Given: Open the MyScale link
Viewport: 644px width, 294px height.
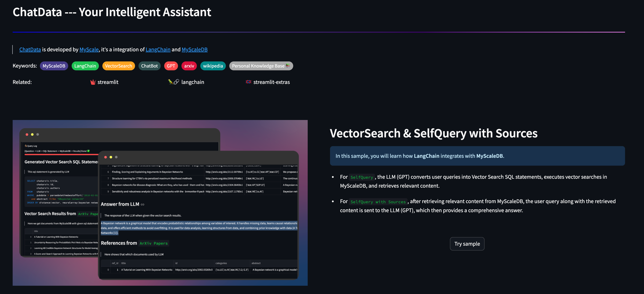Looking at the screenshot, I should coord(89,50).
